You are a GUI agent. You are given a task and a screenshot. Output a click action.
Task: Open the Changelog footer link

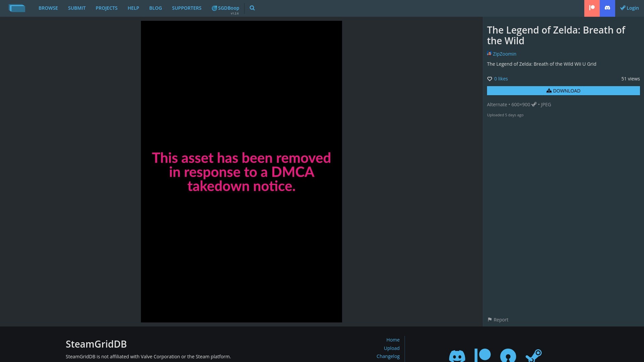[x=388, y=356]
